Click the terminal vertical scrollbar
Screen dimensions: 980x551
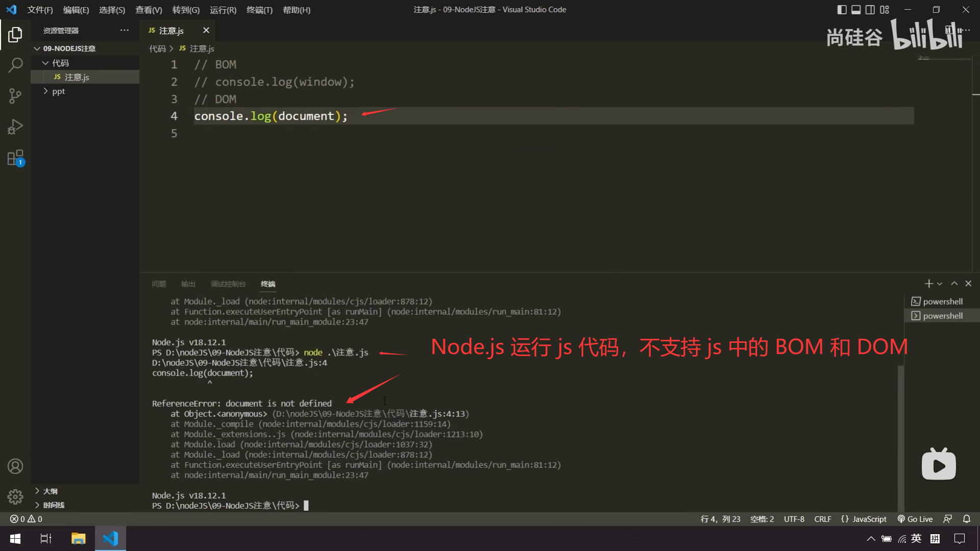click(900, 439)
